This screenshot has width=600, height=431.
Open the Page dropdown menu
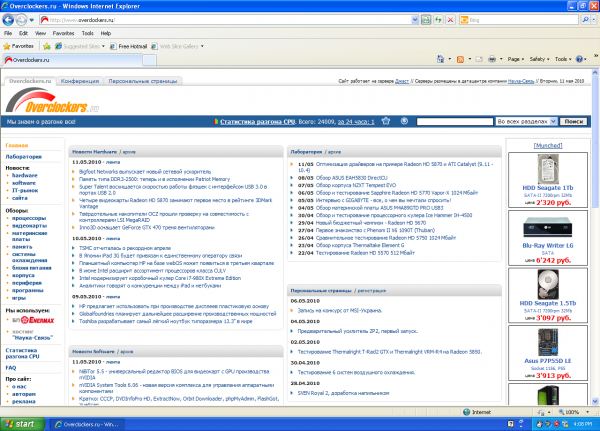click(x=515, y=59)
